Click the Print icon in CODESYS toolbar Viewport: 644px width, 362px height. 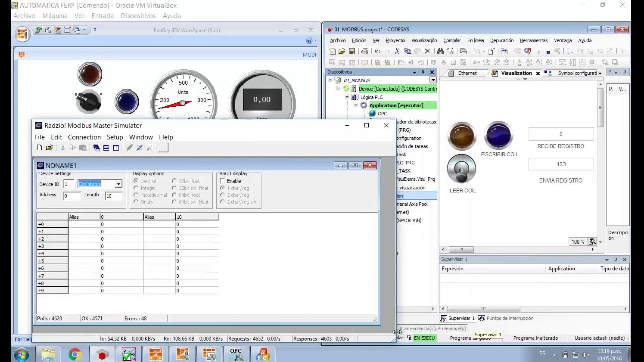[364, 51]
